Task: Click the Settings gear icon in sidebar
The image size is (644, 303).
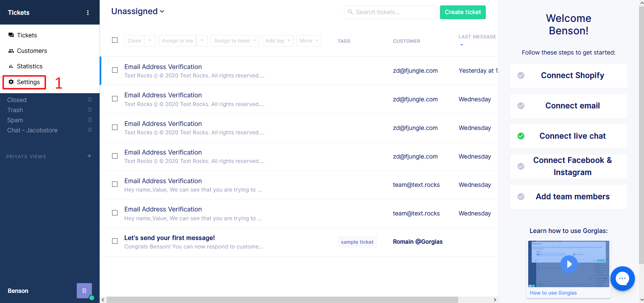Action: (x=11, y=82)
